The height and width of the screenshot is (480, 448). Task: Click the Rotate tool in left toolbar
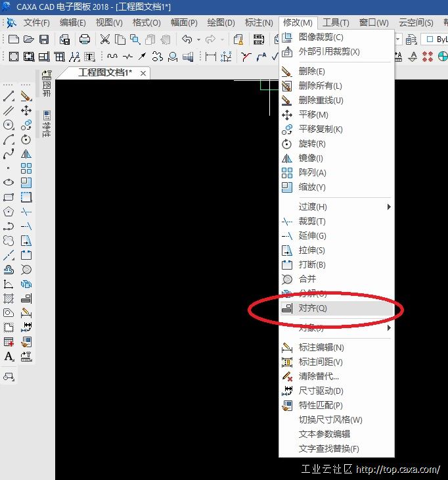26,139
